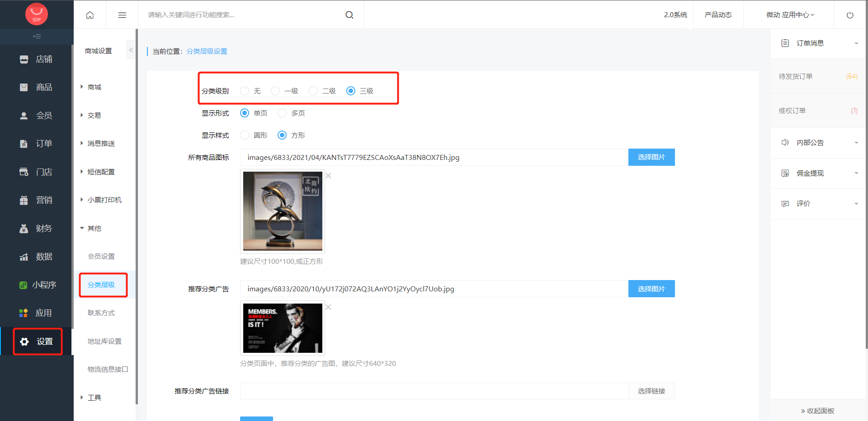Screen dimensions: 868x421
Task: Open the 门店 section icon
Action: (24, 172)
